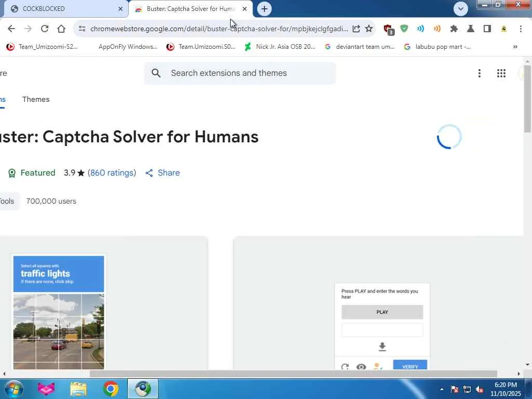Click the search magnifier icon

(x=156, y=73)
